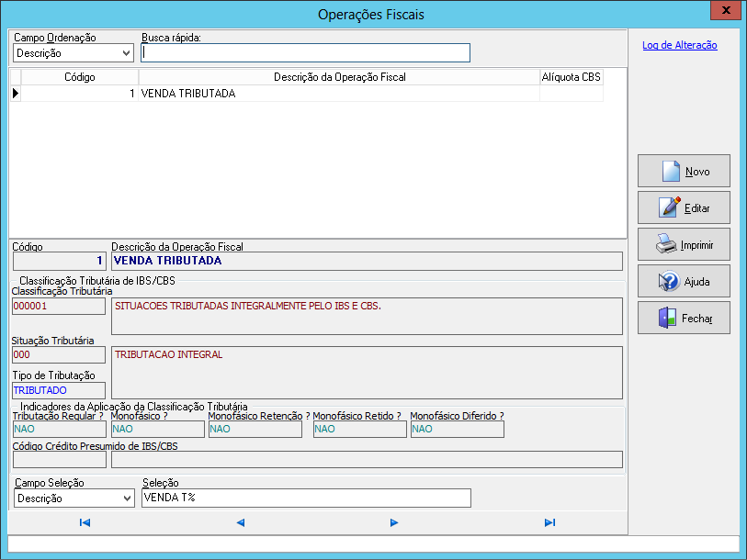Close the Operações Fiscais window
The height and width of the screenshot is (560, 747).
click(x=727, y=12)
